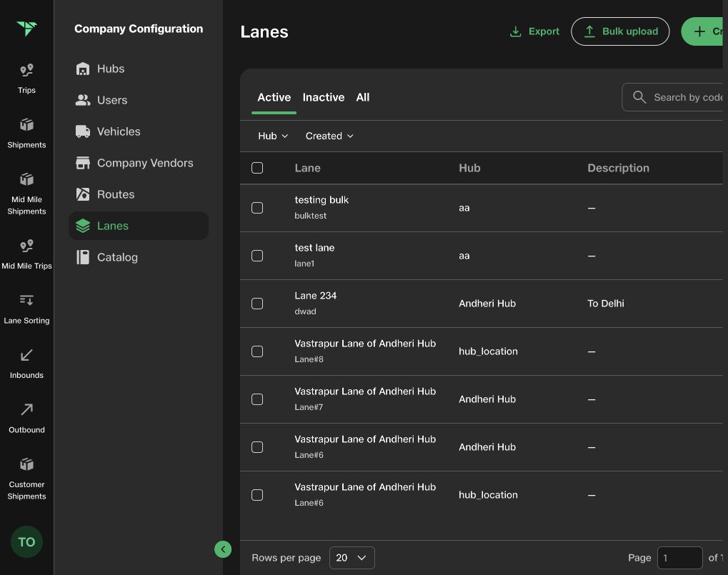Check the Lane#8 row checkbox
The width and height of the screenshot is (728, 575).
(257, 351)
